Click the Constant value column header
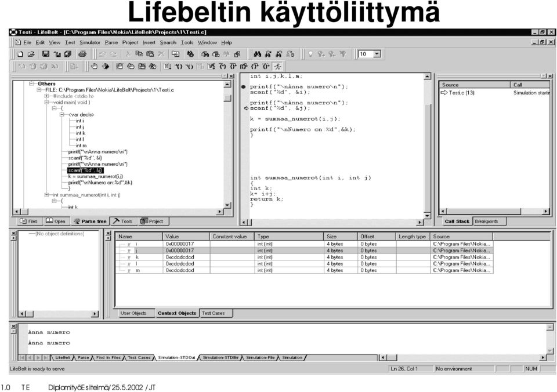Screen dimensions: 557x392 pyautogui.click(x=232, y=237)
